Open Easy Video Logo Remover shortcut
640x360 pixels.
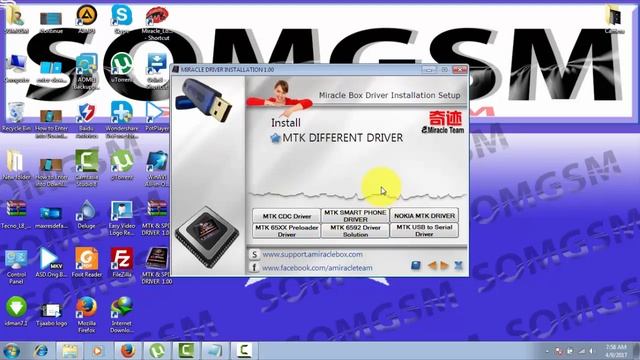[x=122, y=218]
